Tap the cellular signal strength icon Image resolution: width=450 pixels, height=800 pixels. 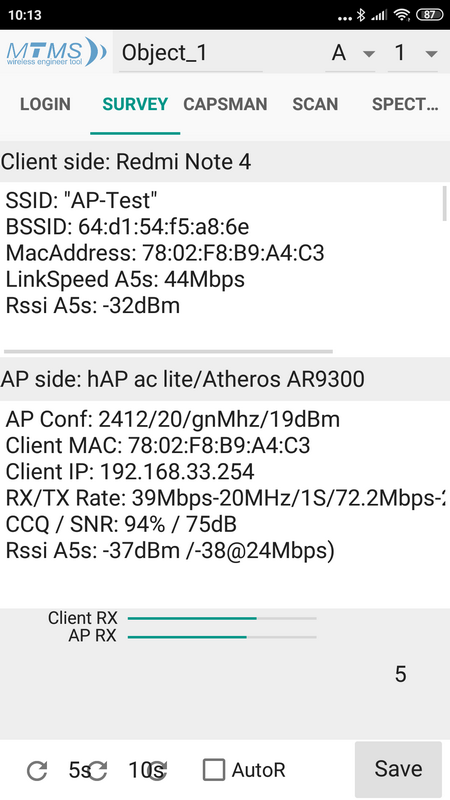click(x=379, y=15)
